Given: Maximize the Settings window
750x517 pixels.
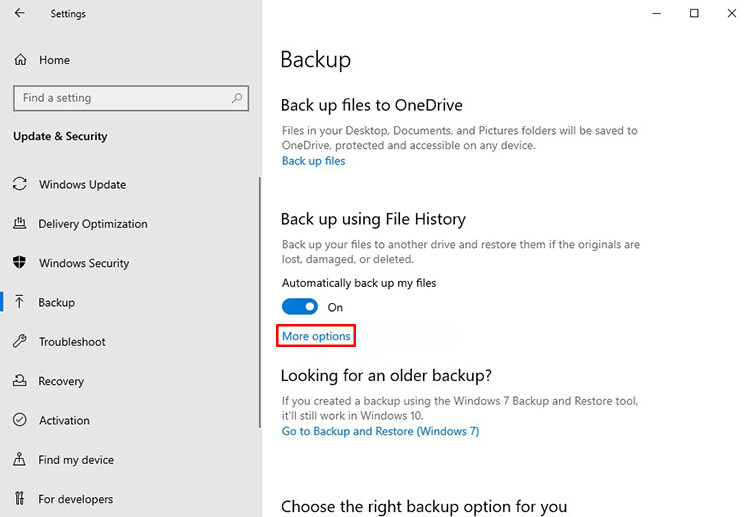Looking at the screenshot, I should click(x=694, y=13).
